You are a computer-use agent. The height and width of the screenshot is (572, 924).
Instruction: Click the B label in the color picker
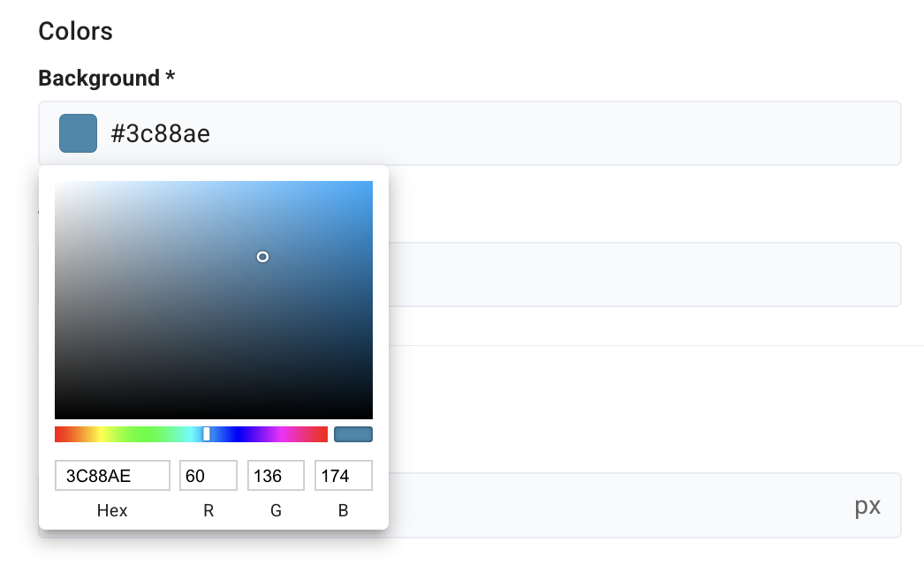[343, 511]
